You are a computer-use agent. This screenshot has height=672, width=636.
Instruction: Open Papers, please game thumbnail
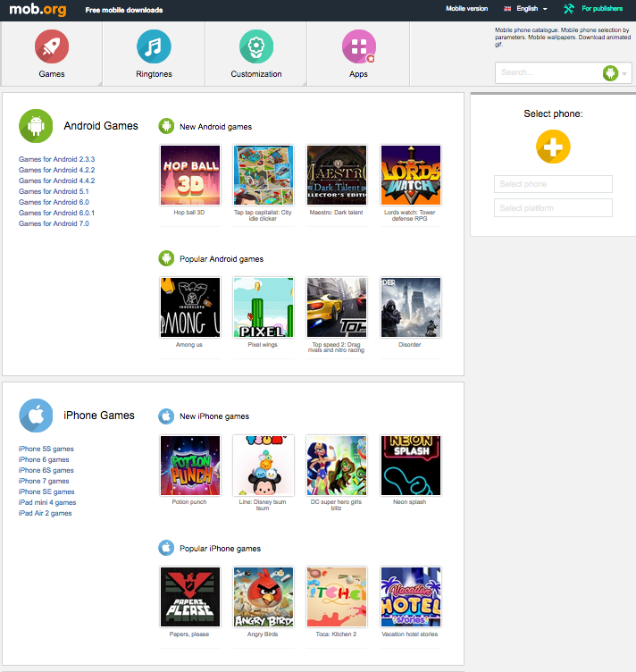pos(190,597)
